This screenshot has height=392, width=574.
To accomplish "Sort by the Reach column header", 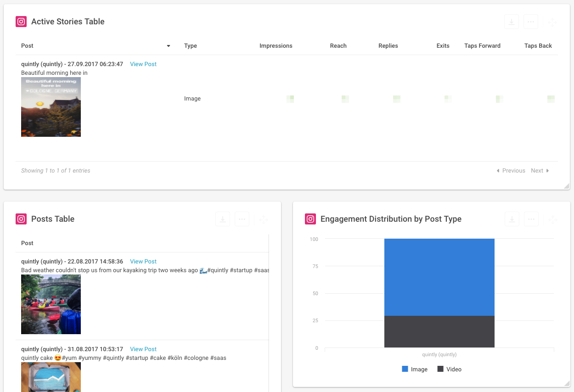I will point(338,46).
